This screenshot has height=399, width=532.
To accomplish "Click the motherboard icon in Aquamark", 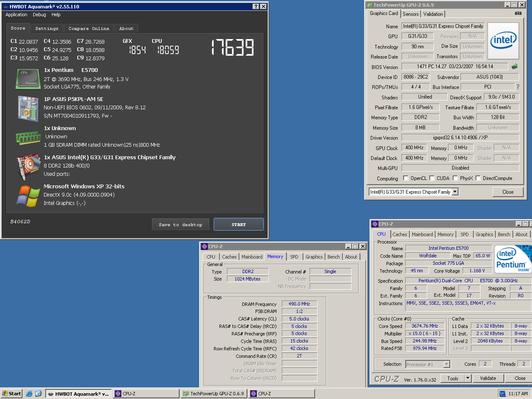I will [28, 108].
